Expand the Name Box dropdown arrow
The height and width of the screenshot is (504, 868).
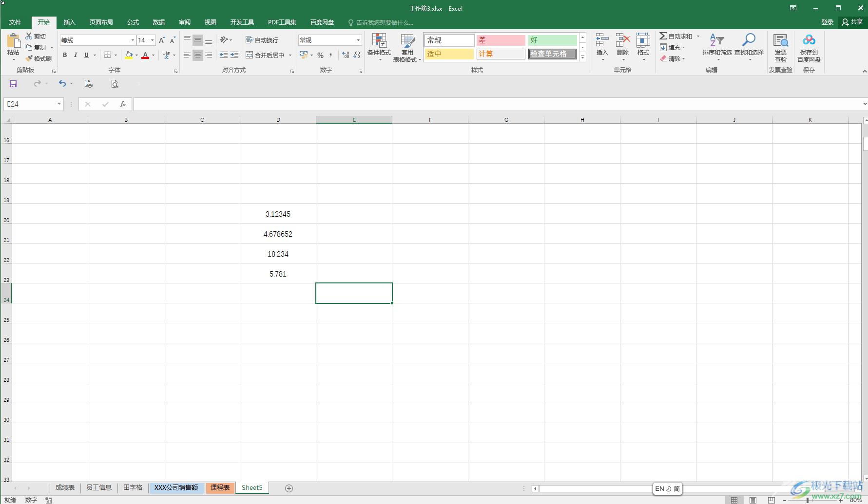[x=59, y=104]
